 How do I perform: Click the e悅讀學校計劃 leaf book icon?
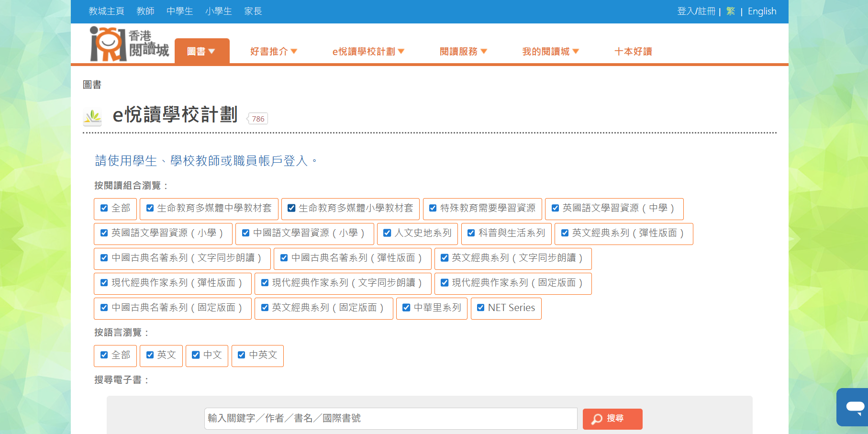coord(92,117)
